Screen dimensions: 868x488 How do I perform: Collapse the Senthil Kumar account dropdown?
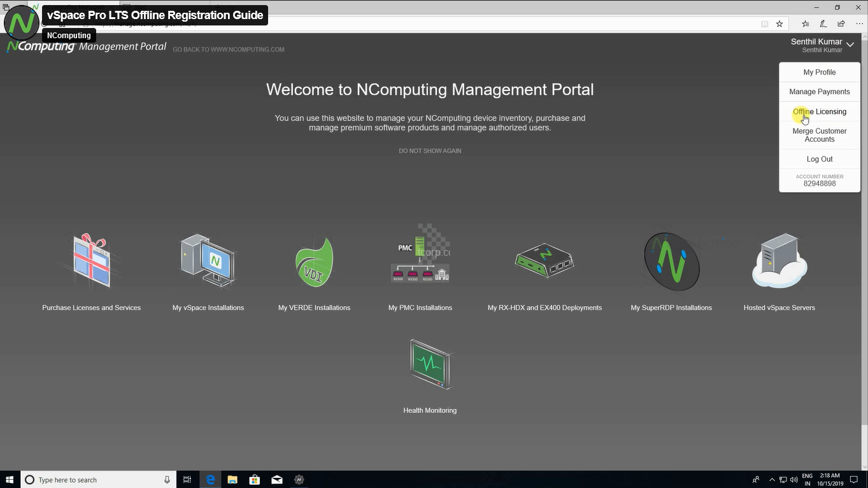click(x=850, y=45)
